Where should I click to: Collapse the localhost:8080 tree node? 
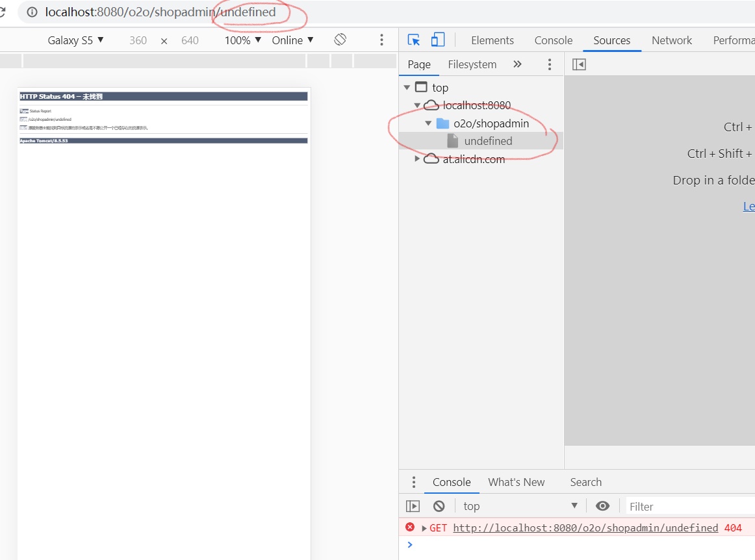click(x=418, y=105)
